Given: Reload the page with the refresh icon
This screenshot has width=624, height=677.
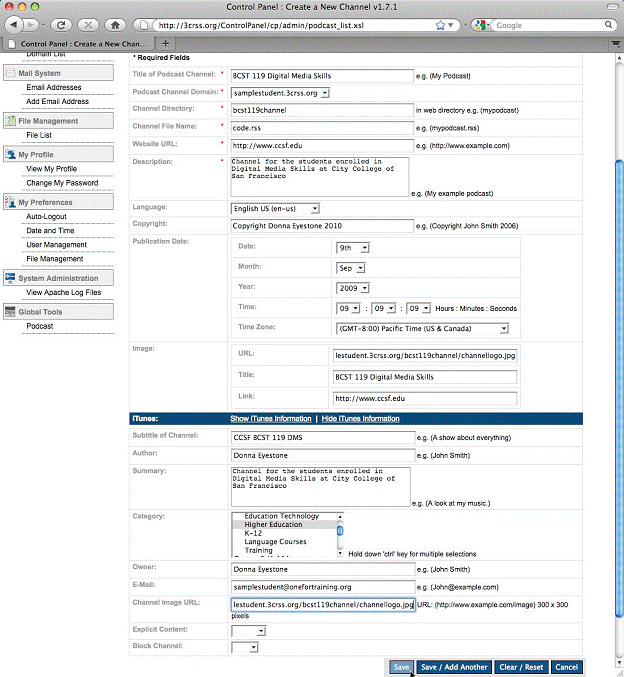Looking at the screenshot, I should pos(61,24).
